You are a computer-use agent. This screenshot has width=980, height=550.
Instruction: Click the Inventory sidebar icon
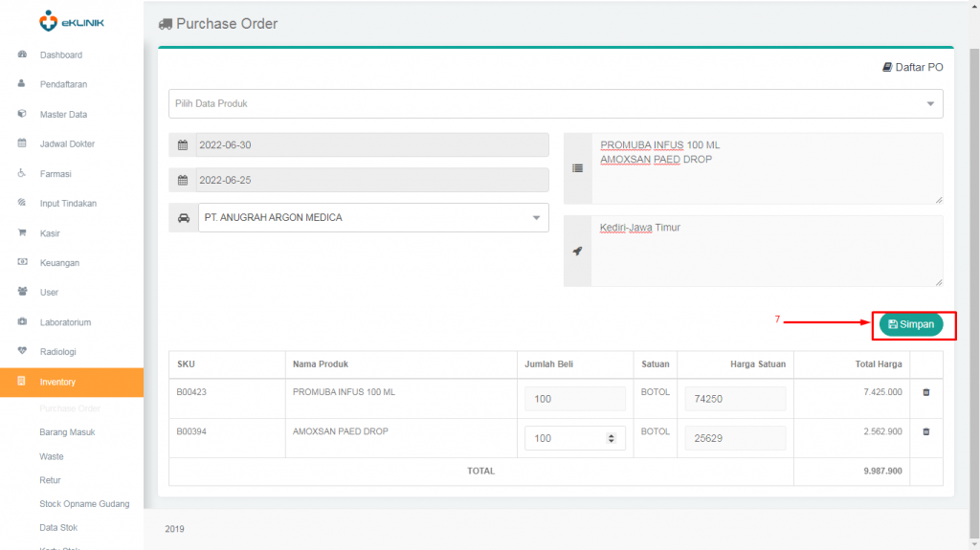pos(22,382)
